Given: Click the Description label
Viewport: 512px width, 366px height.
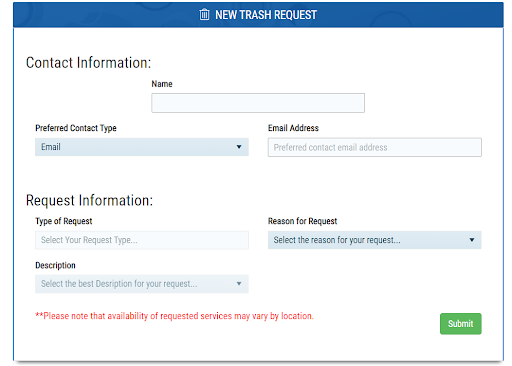Looking at the screenshot, I should (55, 265).
